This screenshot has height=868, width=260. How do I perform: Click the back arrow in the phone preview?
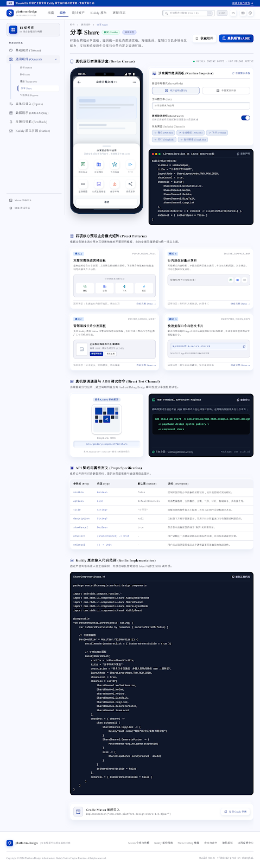tap(79, 82)
